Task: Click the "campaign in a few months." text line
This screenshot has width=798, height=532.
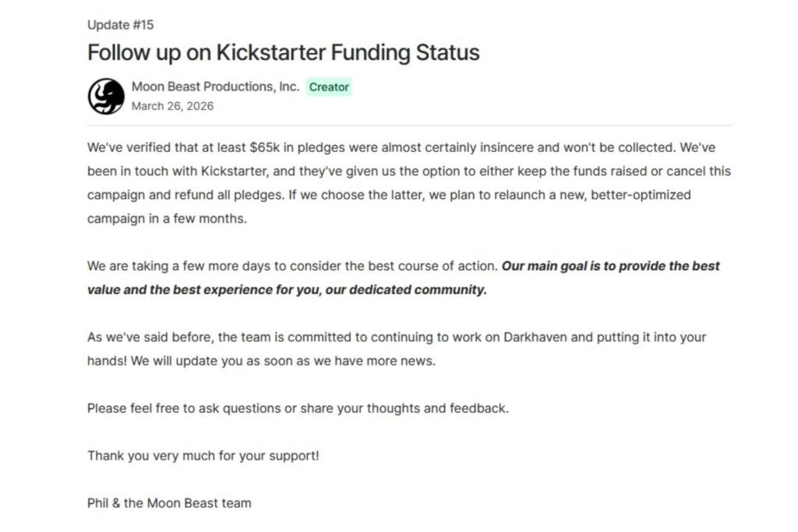Action: 166,219
